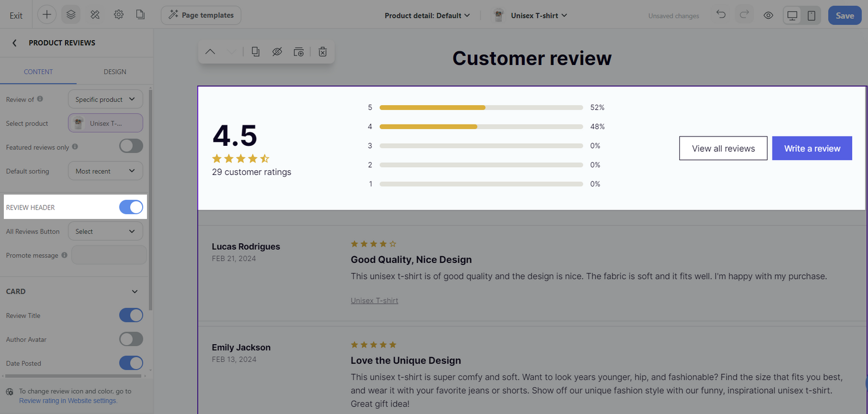This screenshot has width=868, height=414.
Task: Open the design tools icon in top bar
Action: tap(95, 15)
